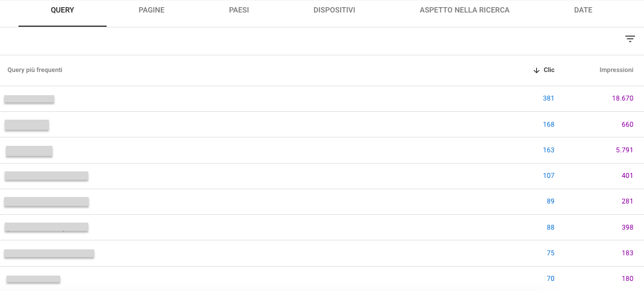This screenshot has height=291, width=644.
Task: Open ASPETTO NELLA RICERCA tab
Action: pos(465,11)
